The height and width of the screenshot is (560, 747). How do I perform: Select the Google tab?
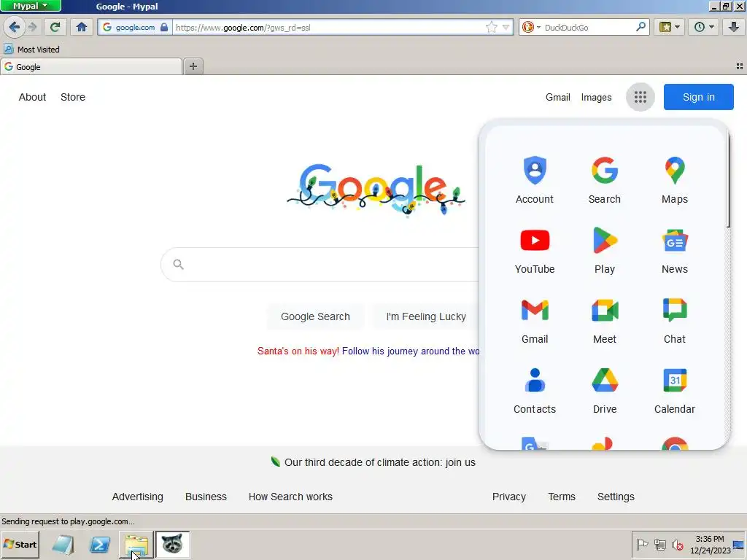tap(91, 66)
